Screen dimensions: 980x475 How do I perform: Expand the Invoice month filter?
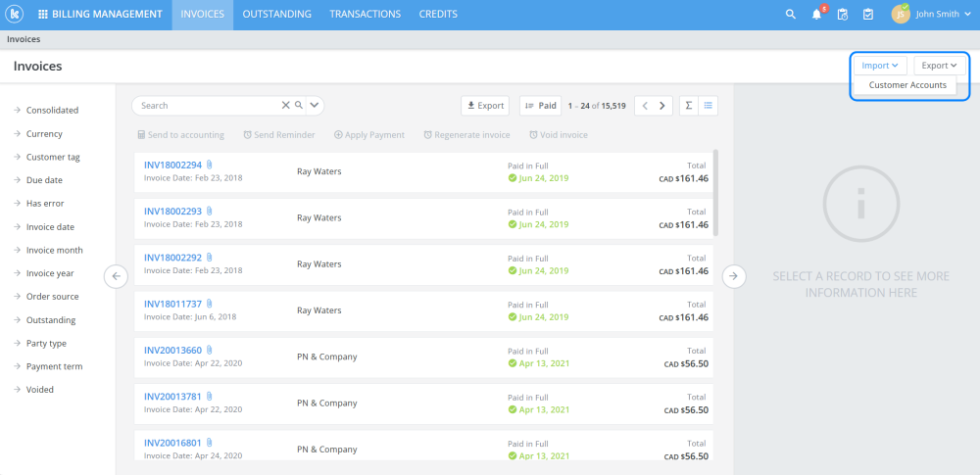coord(47,250)
